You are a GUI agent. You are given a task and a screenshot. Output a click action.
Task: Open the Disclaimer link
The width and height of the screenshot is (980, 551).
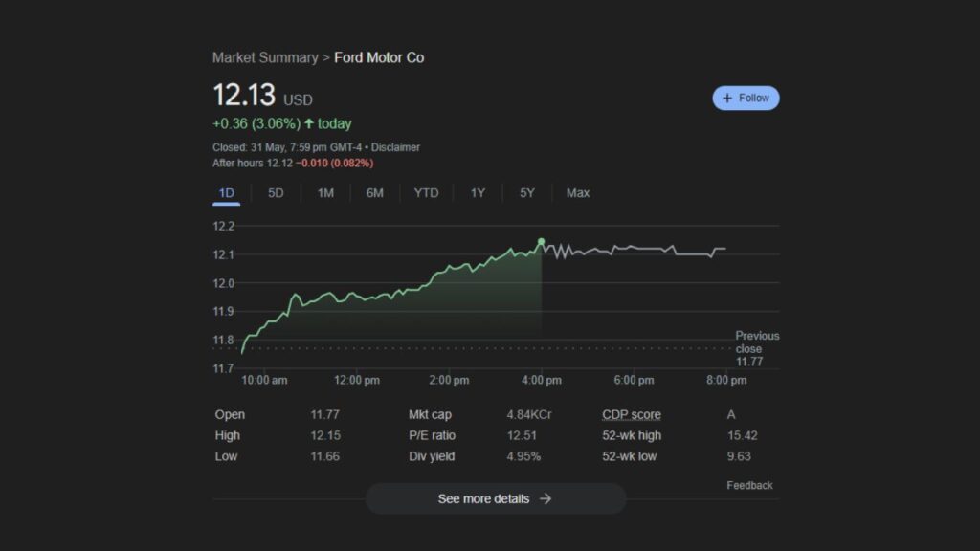point(395,147)
